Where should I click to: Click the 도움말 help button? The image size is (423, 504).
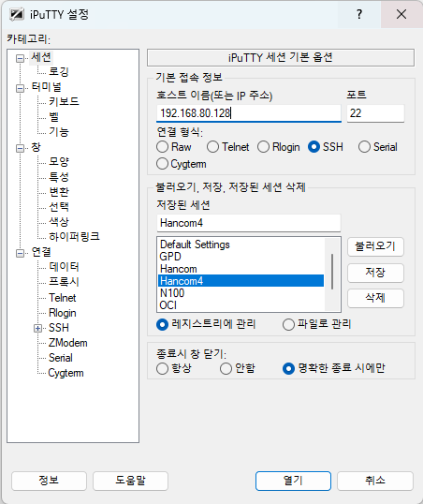coord(130,481)
